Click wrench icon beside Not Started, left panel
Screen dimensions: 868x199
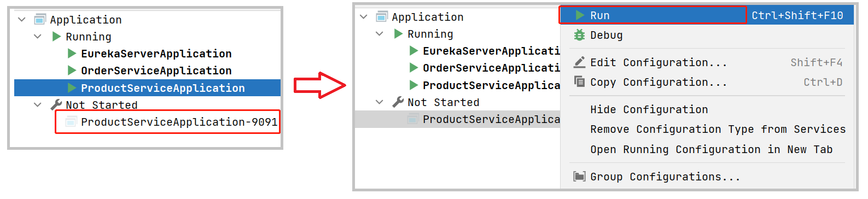click(56, 104)
